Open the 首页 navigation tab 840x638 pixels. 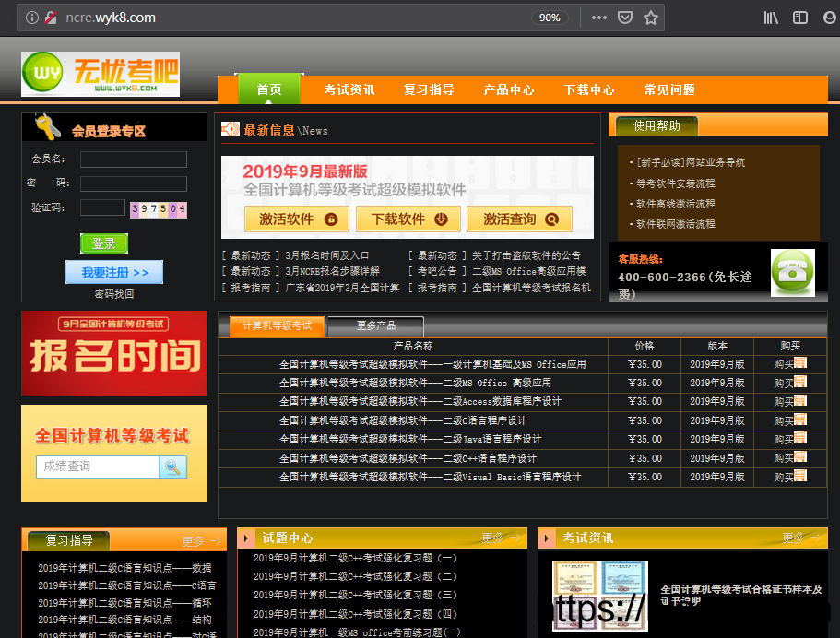(269, 89)
